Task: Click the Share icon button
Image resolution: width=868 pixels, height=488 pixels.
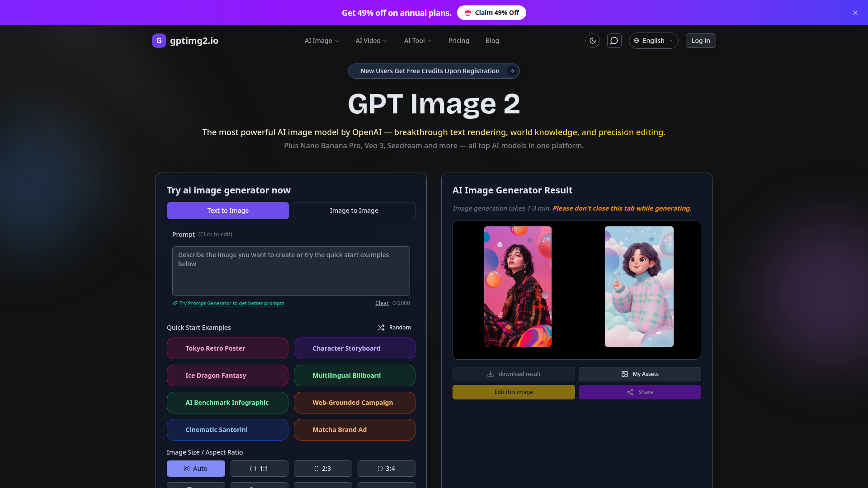Action: click(x=630, y=392)
